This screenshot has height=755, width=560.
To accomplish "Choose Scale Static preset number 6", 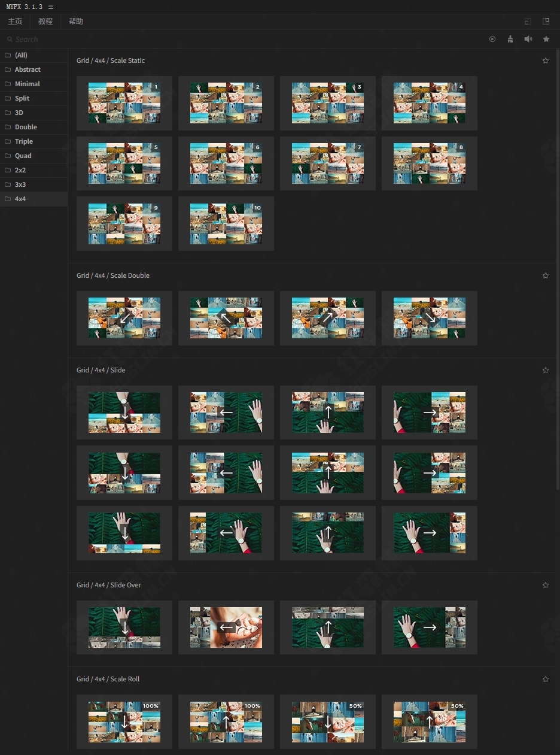I will pyautogui.click(x=226, y=163).
